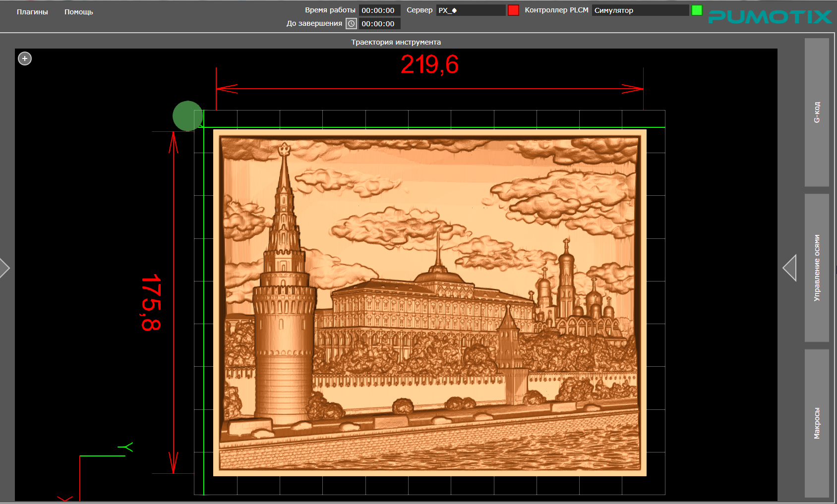The image size is (837, 504).
Task: Click the clock icon beside До завершения
Action: point(351,23)
